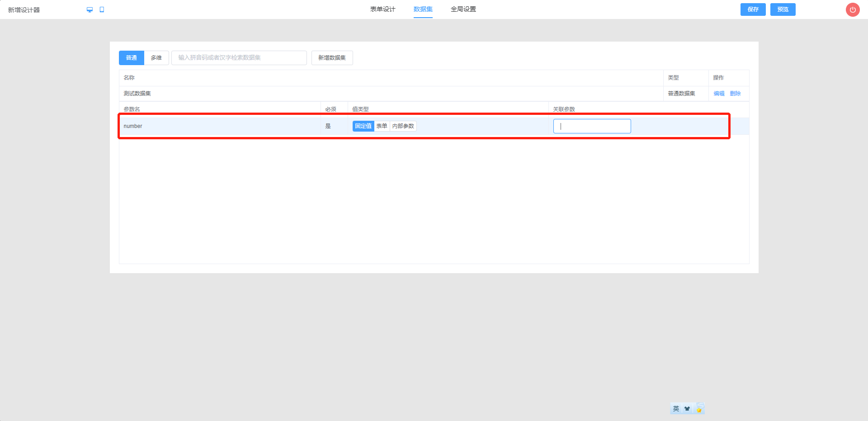Viewport: 868px width, 421px height.
Task: Switch to desktop preview mode icon
Action: [90, 9]
